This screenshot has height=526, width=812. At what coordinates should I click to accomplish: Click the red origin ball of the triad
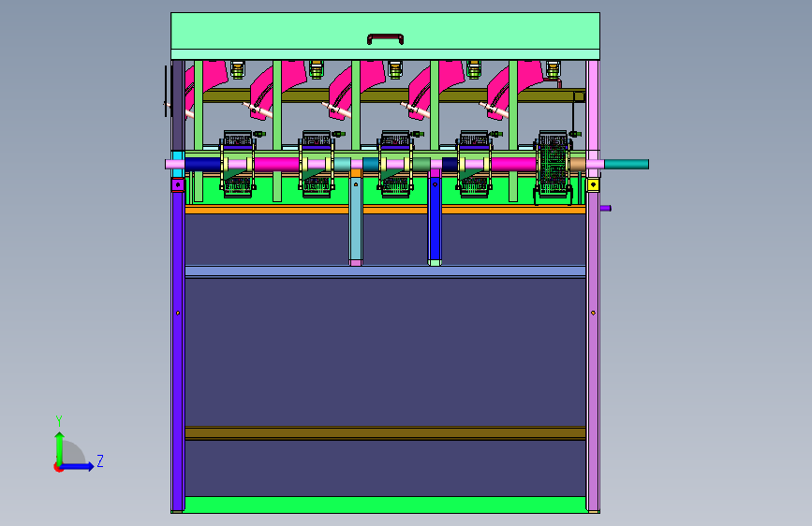point(58,467)
